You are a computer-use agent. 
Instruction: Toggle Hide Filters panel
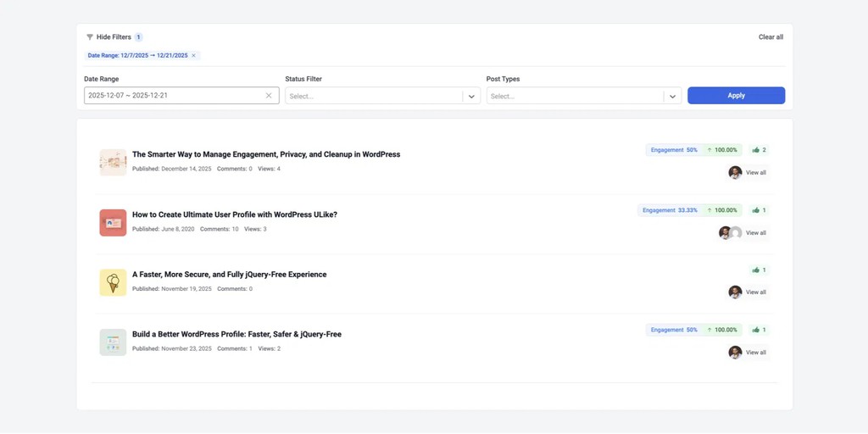click(114, 37)
